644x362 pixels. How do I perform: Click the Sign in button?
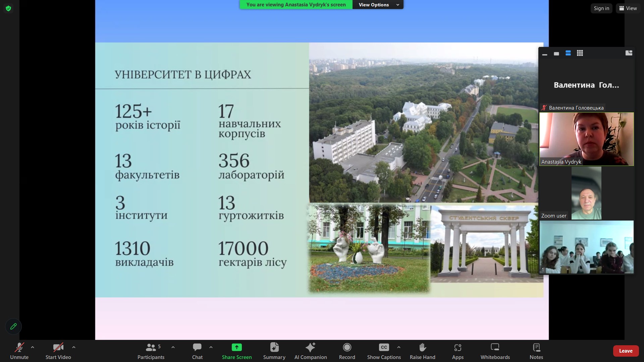[x=601, y=8]
